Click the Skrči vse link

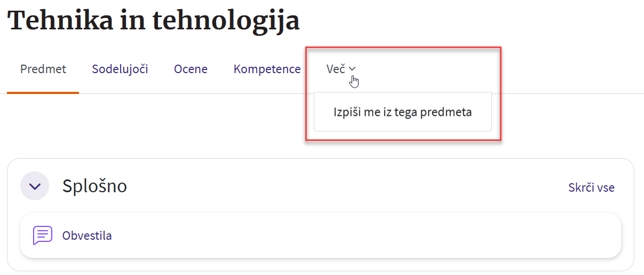point(591,187)
